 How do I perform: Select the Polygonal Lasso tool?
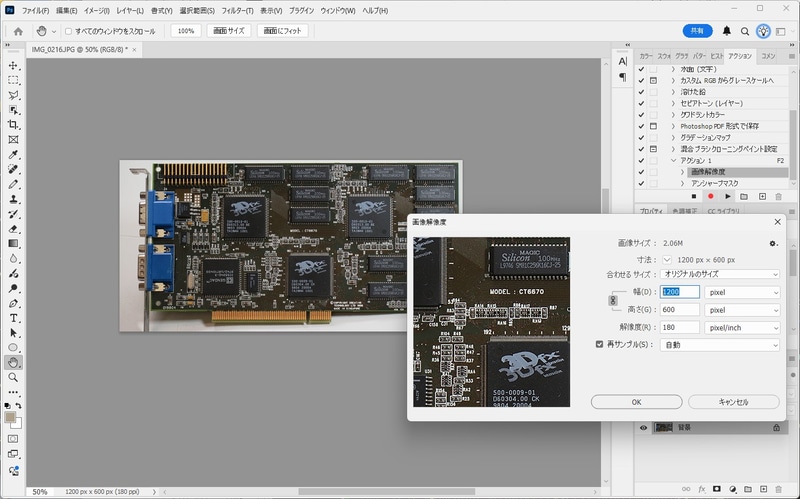13,95
